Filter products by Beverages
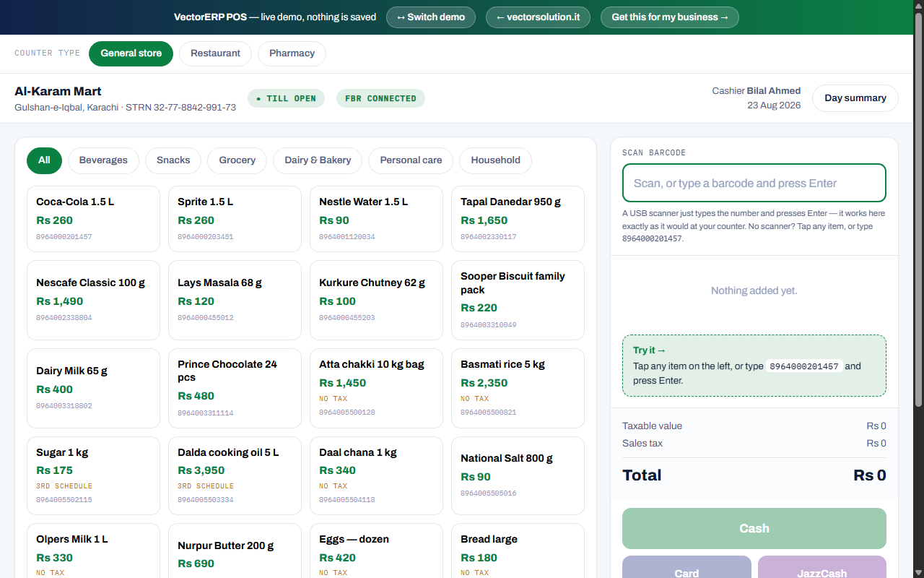924x578 pixels. tap(103, 160)
